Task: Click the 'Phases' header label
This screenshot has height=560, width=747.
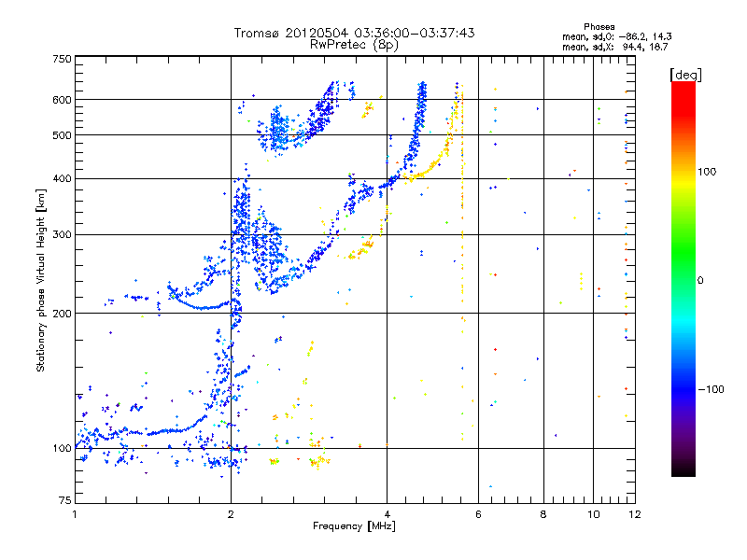Action: (599, 27)
